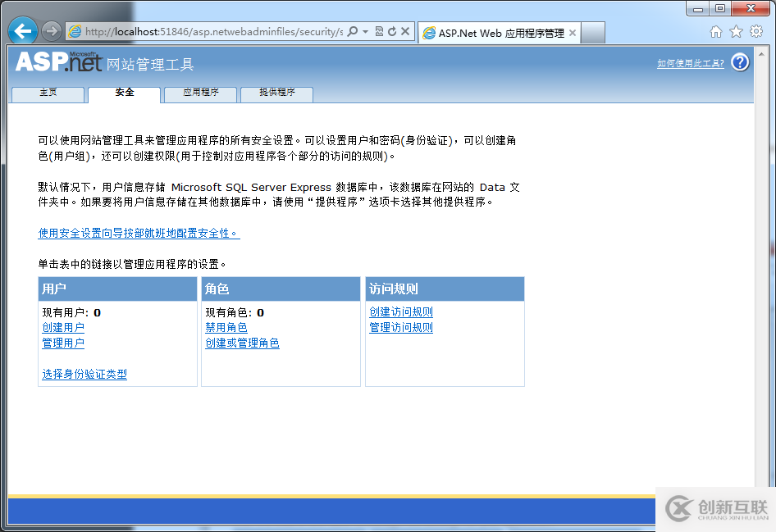Click the browser Home icon
The width and height of the screenshot is (776, 532).
(715, 32)
